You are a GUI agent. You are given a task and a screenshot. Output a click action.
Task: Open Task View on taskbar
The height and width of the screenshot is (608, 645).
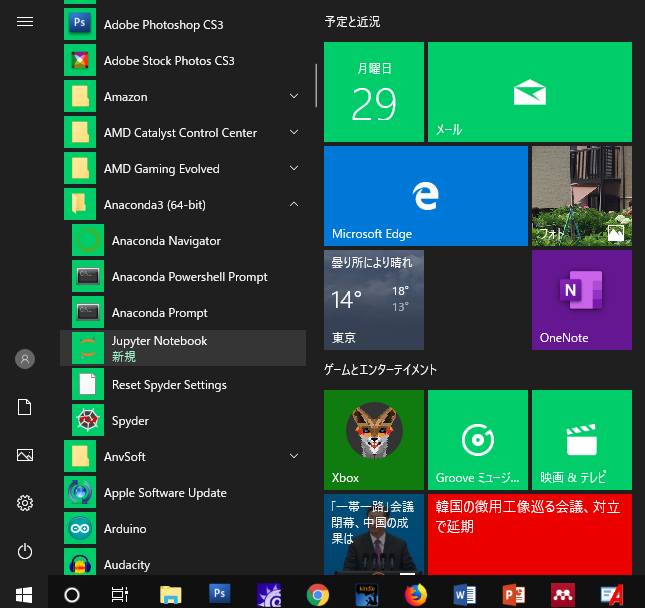(x=120, y=594)
